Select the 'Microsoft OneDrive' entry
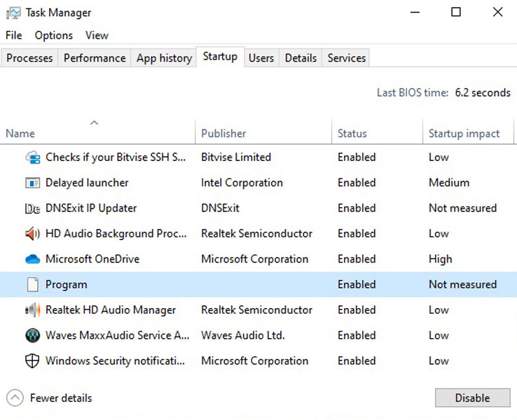 [x=92, y=259]
